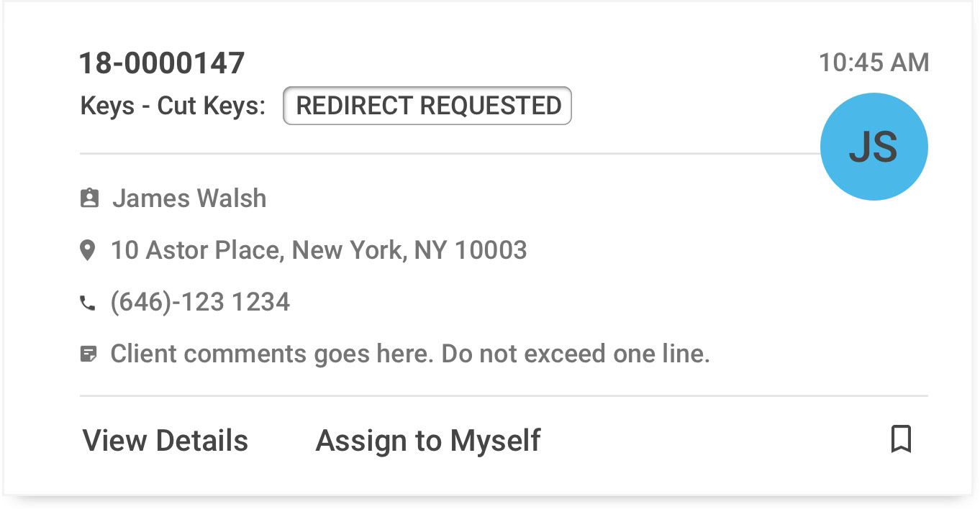The image size is (980, 509).
Task: Click the word Details in View Details
Action: tap(201, 440)
